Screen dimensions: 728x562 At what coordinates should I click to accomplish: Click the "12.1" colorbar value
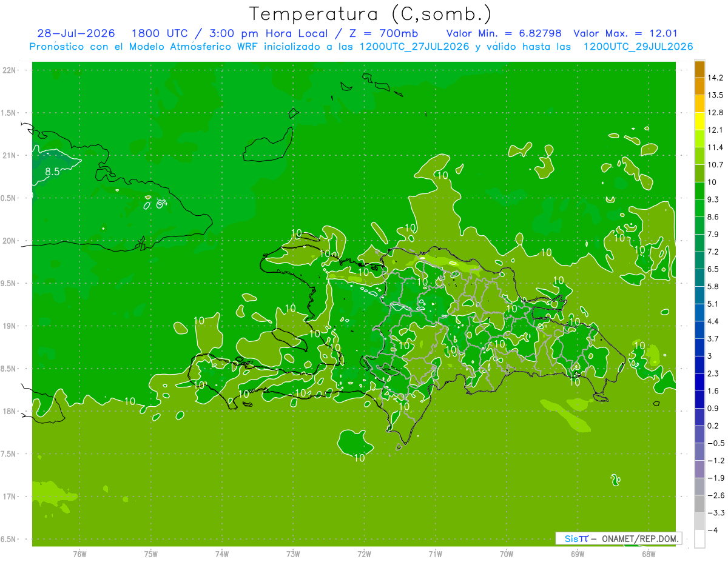click(715, 130)
